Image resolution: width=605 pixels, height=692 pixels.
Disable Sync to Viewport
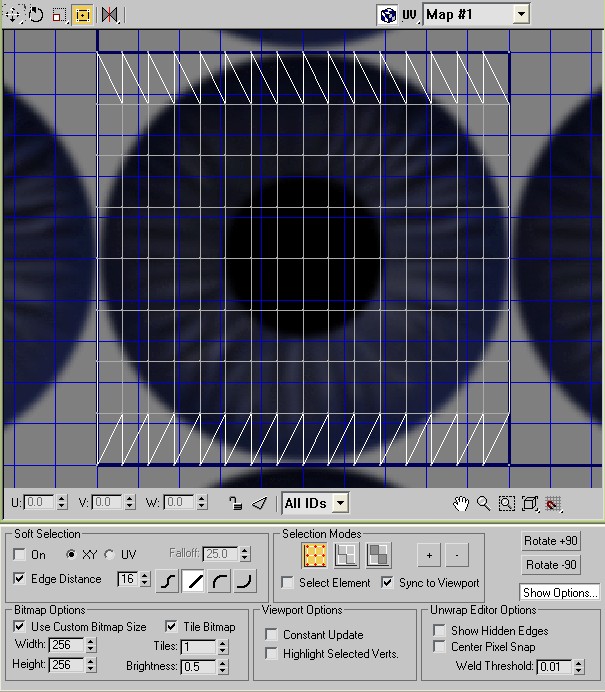coord(387,583)
